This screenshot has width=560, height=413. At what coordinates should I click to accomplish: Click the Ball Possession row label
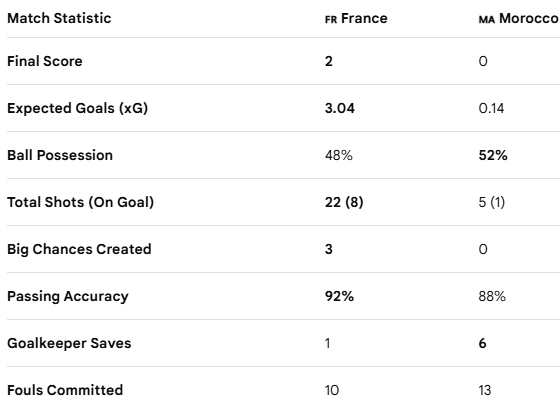click(x=60, y=155)
